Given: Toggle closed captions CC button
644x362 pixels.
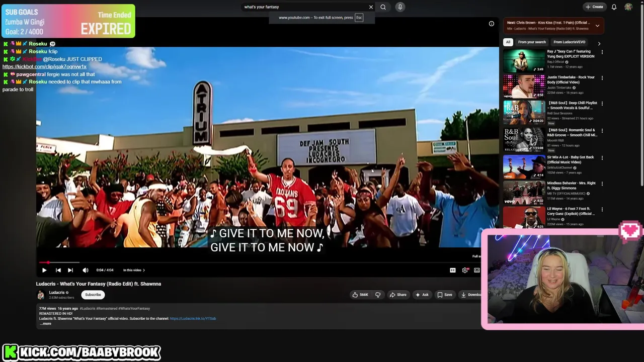Looking at the screenshot, I should (453, 270).
